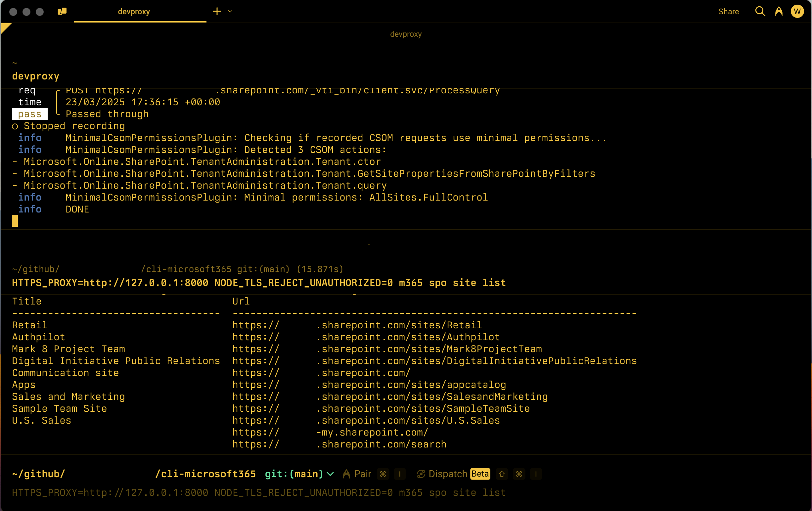Click the command key badge next to Pair

tap(383, 474)
